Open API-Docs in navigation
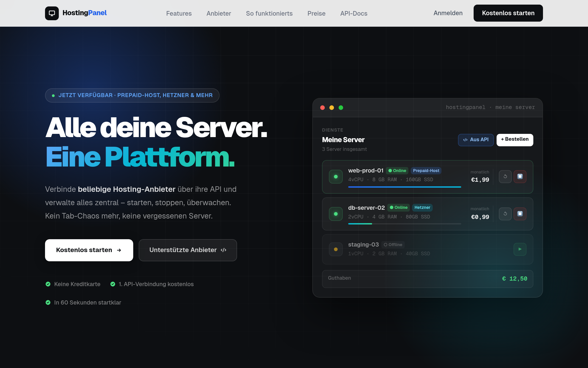The image size is (588, 368). (x=354, y=13)
